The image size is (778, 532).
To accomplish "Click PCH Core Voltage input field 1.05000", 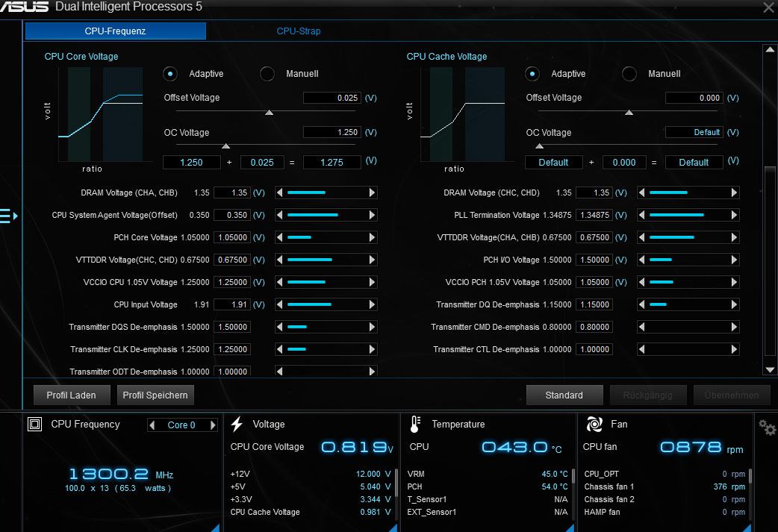I will (232, 237).
